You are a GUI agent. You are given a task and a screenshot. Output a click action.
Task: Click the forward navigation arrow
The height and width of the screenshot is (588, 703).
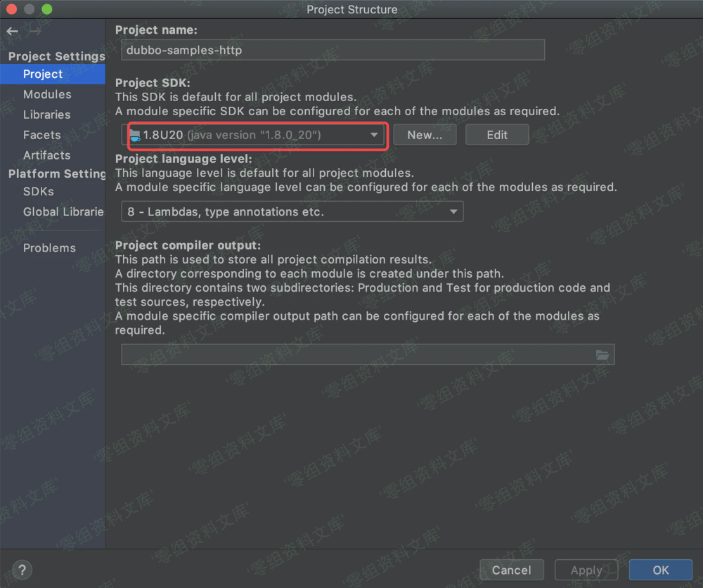click(x=35, y=32)
